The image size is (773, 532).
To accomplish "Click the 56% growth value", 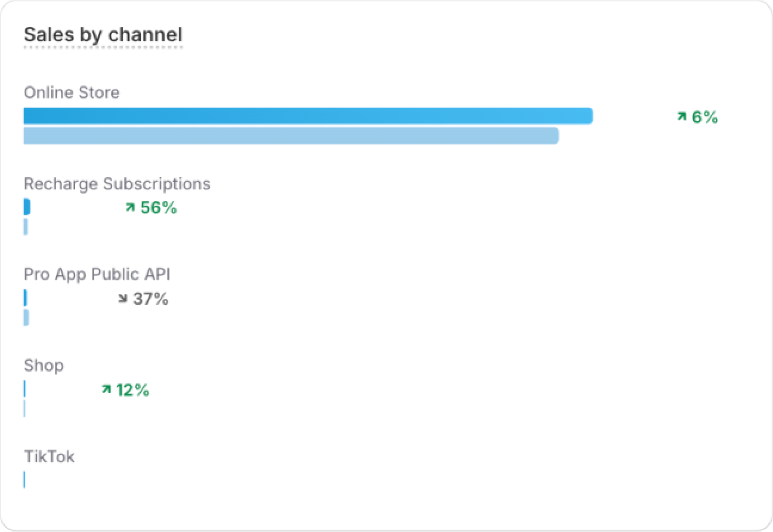I will point(159,208).
